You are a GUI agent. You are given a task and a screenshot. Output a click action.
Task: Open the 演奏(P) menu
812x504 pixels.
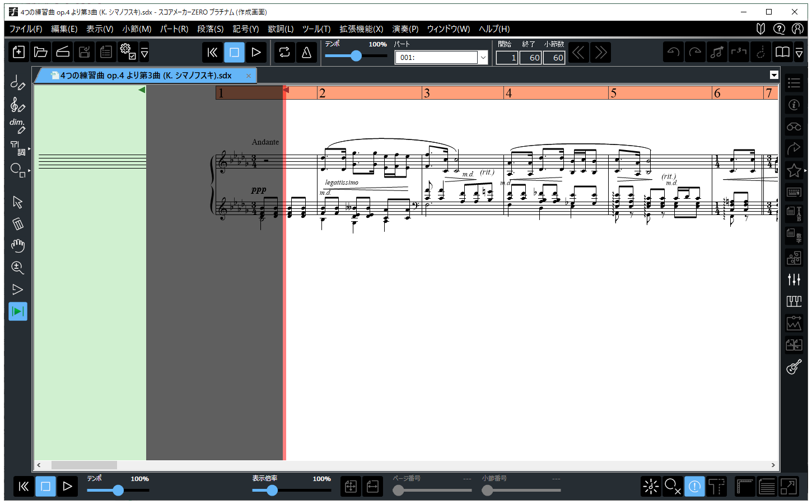click(405, 29)
